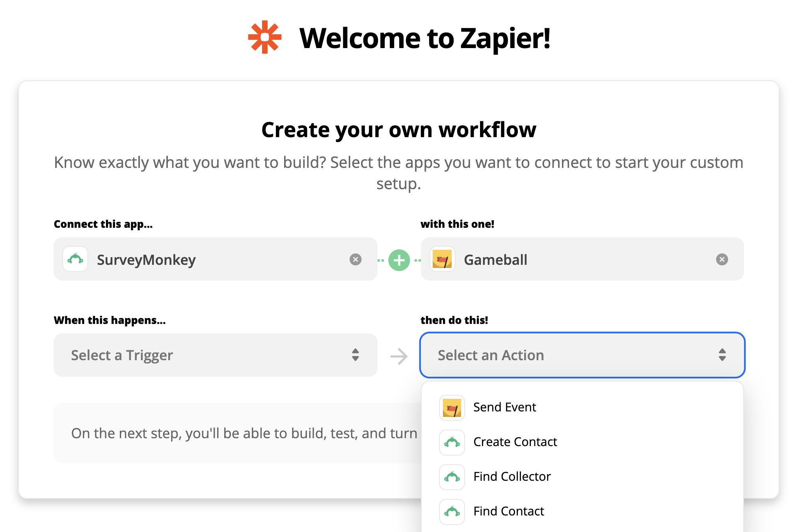Click the arrow between trigger and action
The width and height of the screenshot is (800, 532).
[399, 356]
